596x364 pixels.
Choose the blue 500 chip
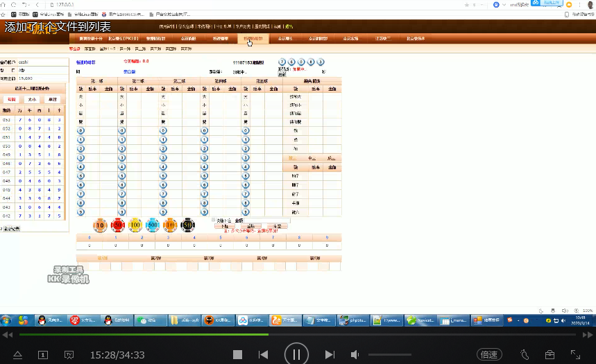tap(153, 225)
